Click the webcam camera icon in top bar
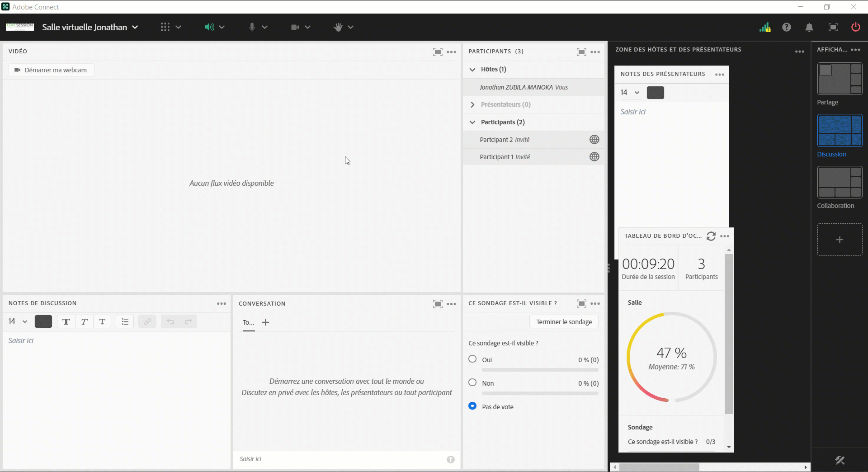 [x=295, y=27]
